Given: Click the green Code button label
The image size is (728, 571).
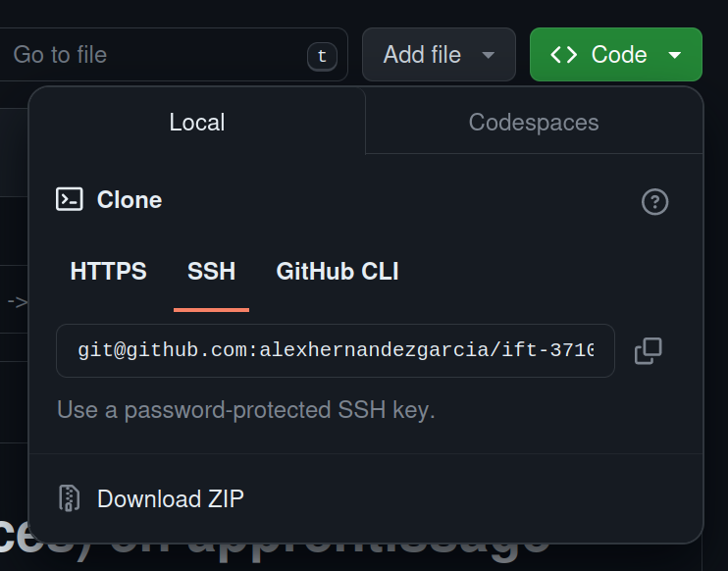Looking at the screenshot, I should tap(619, 55).
